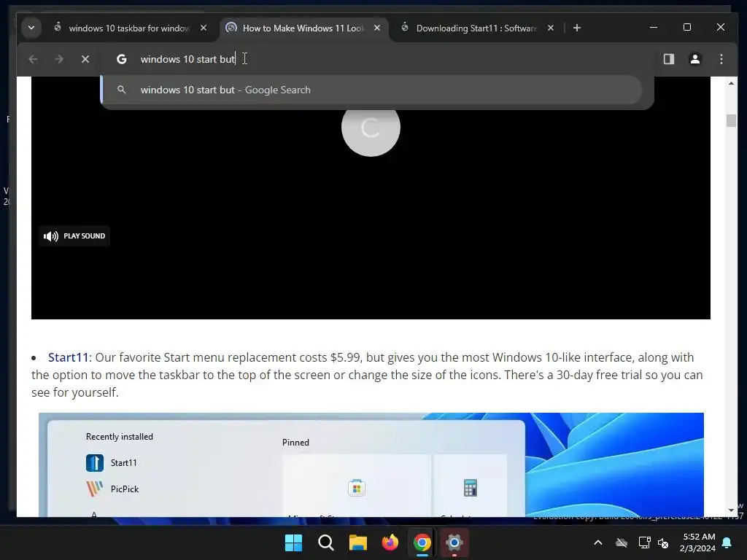Click scrollbar down arrow

tap(731, 511)
